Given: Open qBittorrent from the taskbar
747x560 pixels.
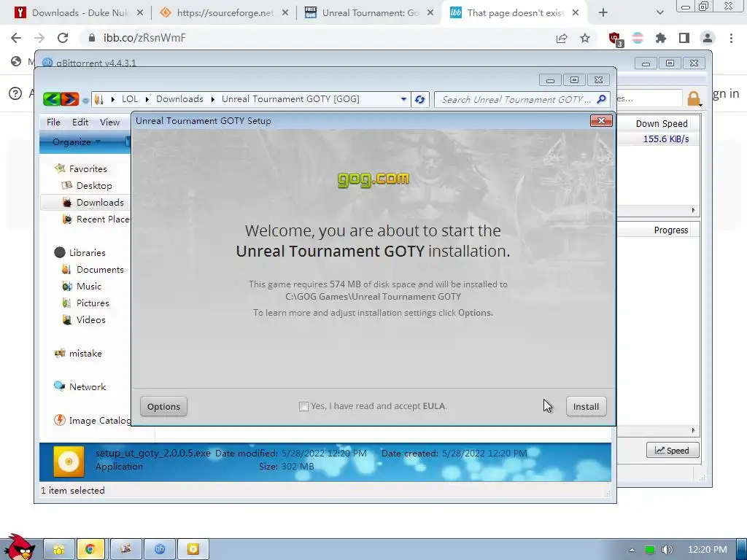Looking at the screenshot, I should point(160,549).
